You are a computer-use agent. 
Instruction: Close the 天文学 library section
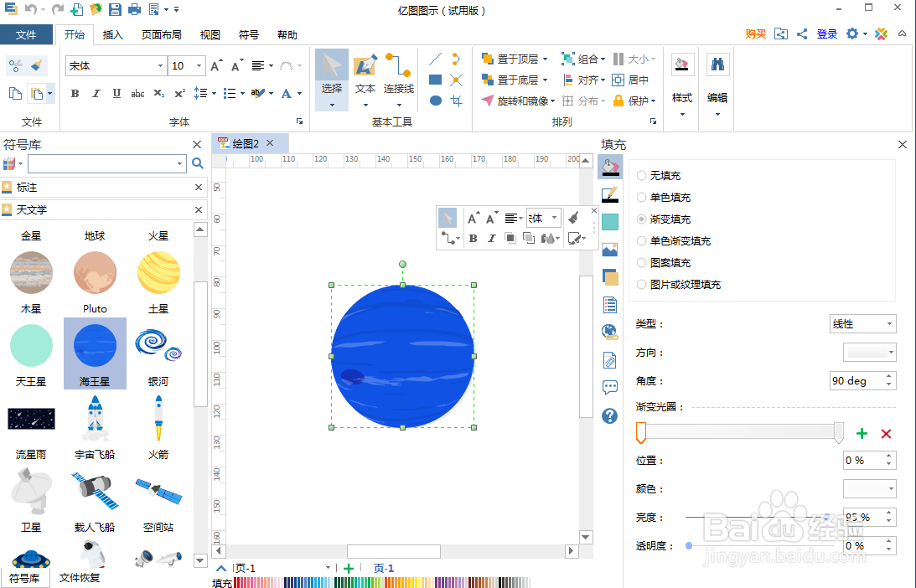199,209
